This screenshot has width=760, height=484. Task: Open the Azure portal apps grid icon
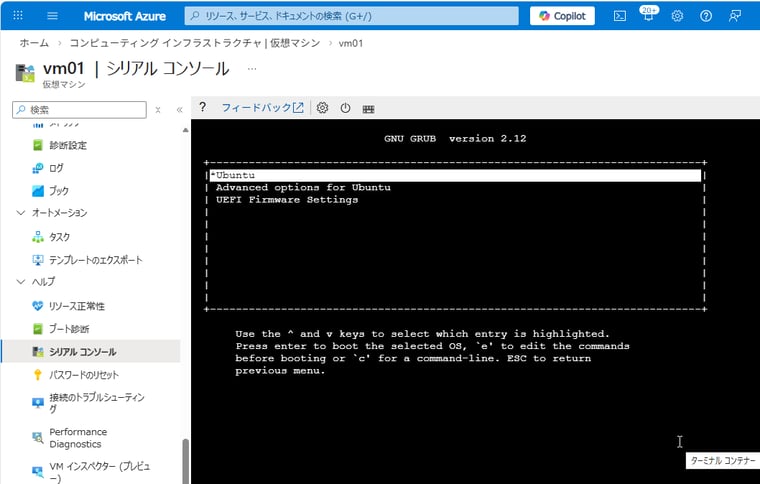pos(18,16)
